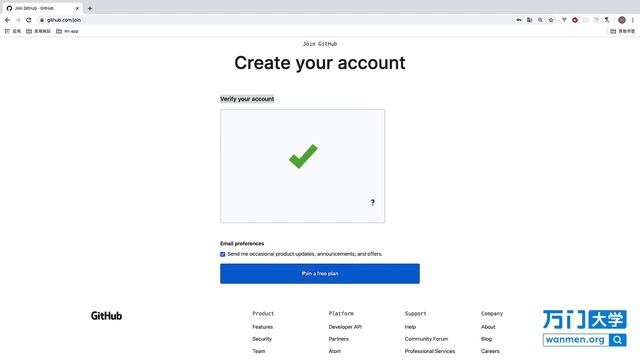Open the Partners footer link
Image resolution: width=640 pixels, height=360 pixels.
click(338, 339)
